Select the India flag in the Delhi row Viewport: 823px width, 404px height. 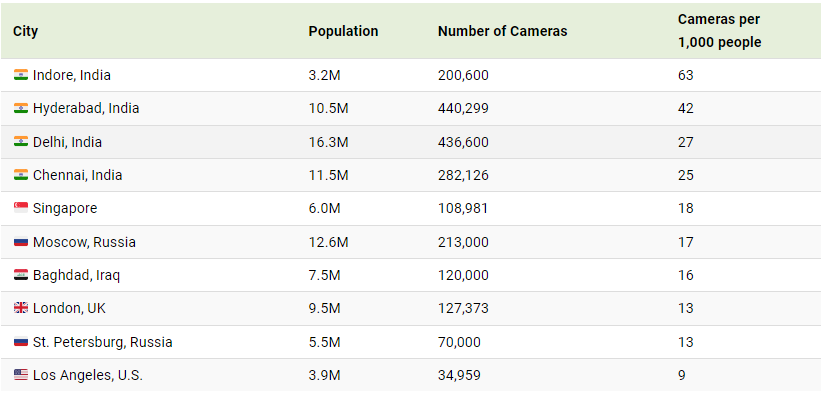(21, 142)
